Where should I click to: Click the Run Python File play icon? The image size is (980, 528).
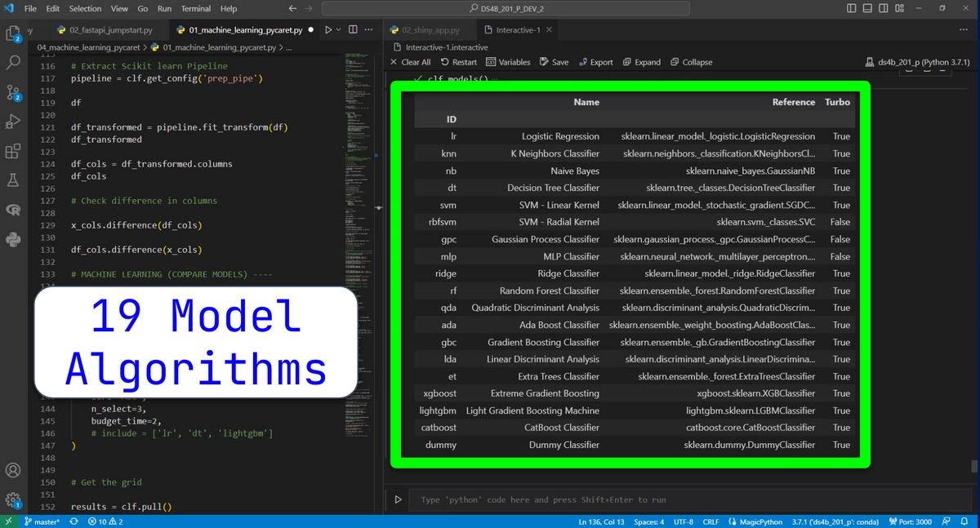coord(328,30)
